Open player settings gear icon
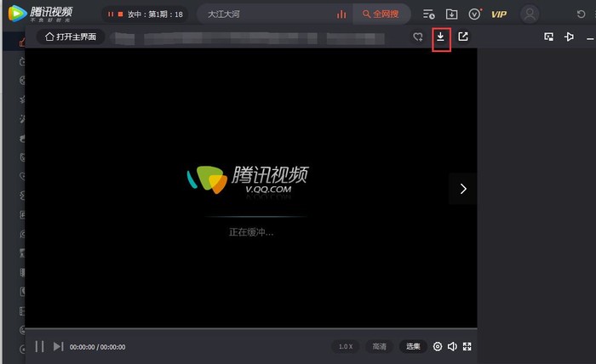 pyautogui.click(x=438, y=347)
